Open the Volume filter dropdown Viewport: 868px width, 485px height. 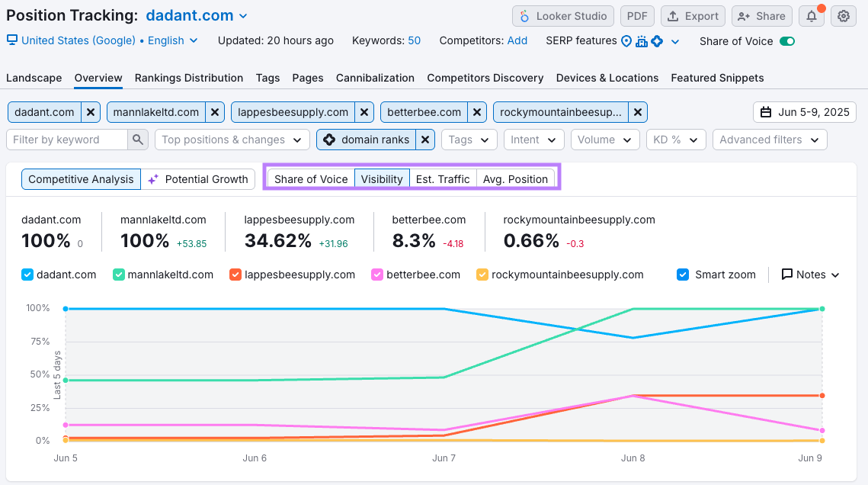coord(605,140)
